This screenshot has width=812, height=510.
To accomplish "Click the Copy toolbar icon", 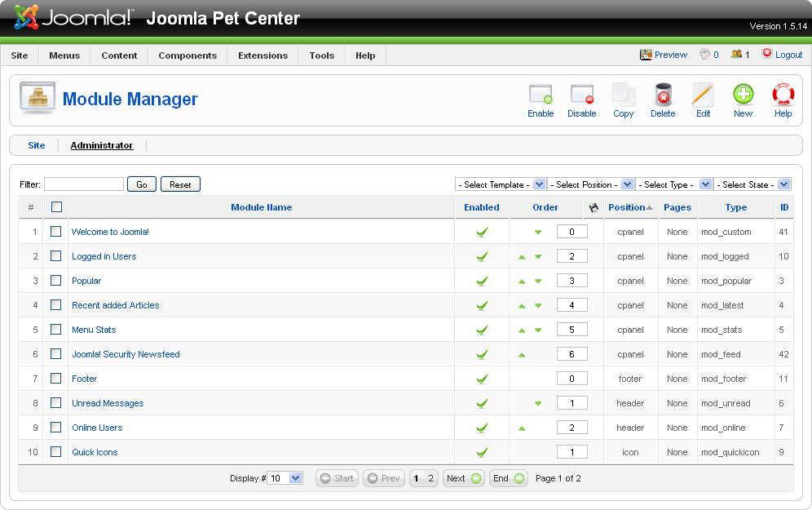I will [x=623, y=95].
